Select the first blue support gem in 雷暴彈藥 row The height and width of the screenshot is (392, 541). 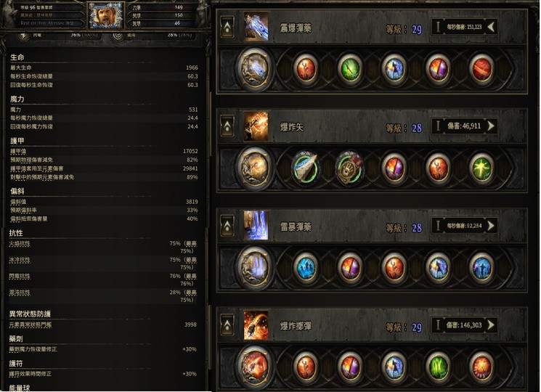click(x=305, y=267)
